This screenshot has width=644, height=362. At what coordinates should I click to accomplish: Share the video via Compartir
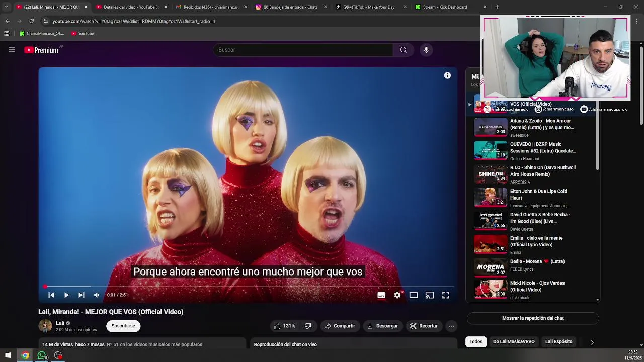pos(340,326)
